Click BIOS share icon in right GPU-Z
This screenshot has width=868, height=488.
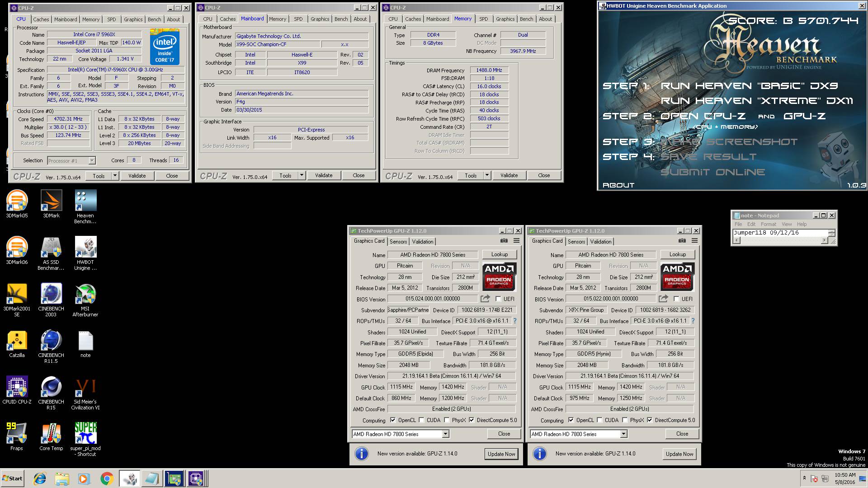663,299
